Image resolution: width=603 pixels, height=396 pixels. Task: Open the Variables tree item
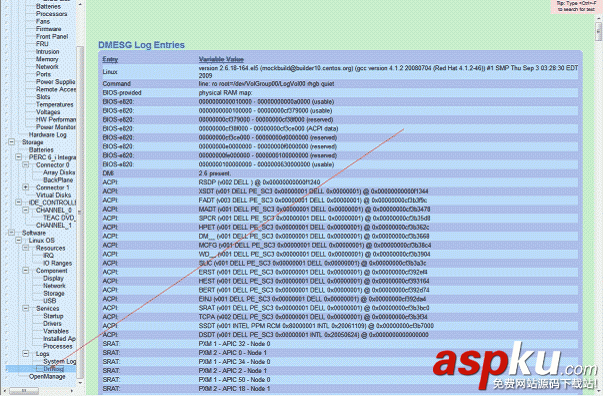pos(56,331)
